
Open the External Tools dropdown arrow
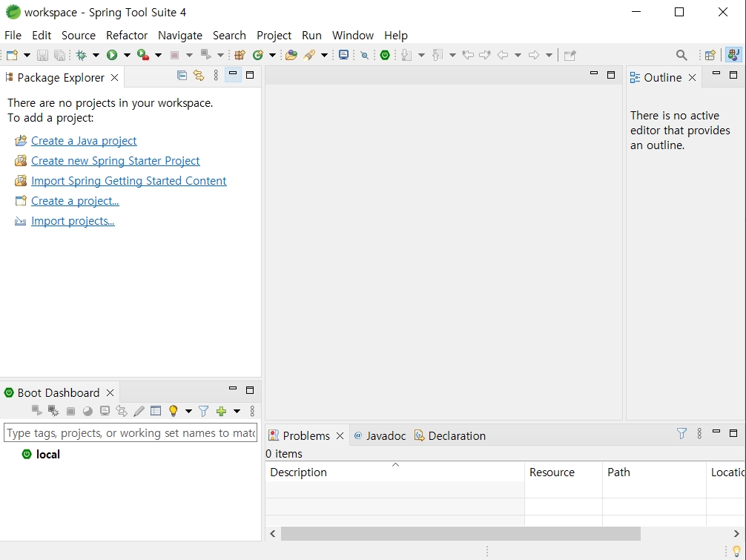(x=158, y=55)
